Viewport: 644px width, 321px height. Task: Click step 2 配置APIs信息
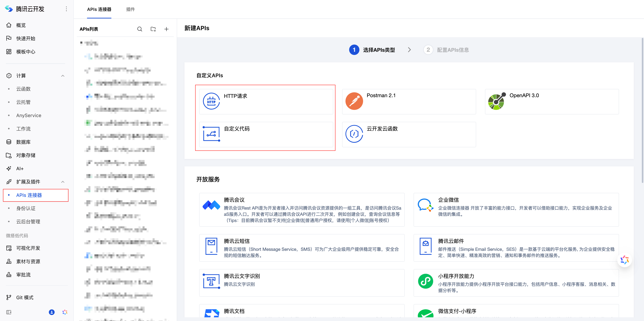tap(446, 50)
